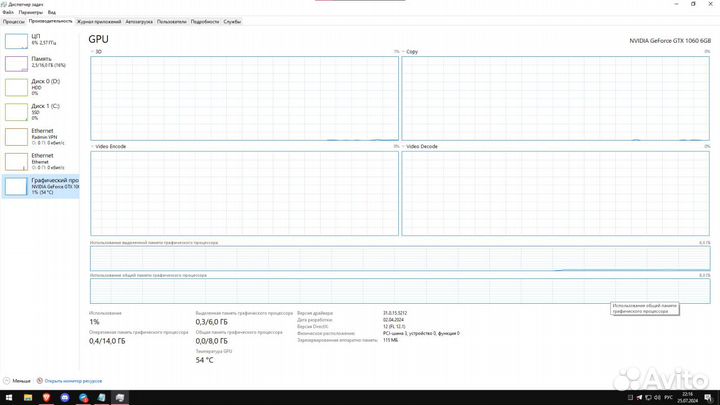The image size is (720, 405).
Task: Select the ЦП performance entry
Action: 40,40
